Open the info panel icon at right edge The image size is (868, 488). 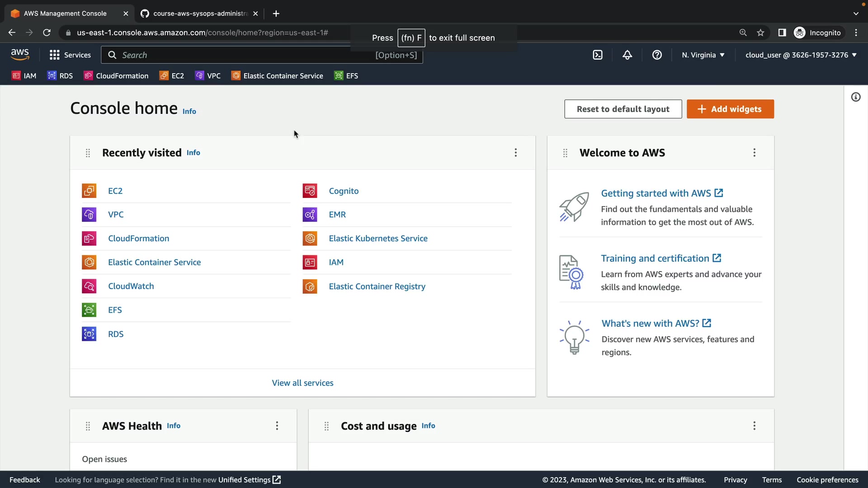[856, 97]
